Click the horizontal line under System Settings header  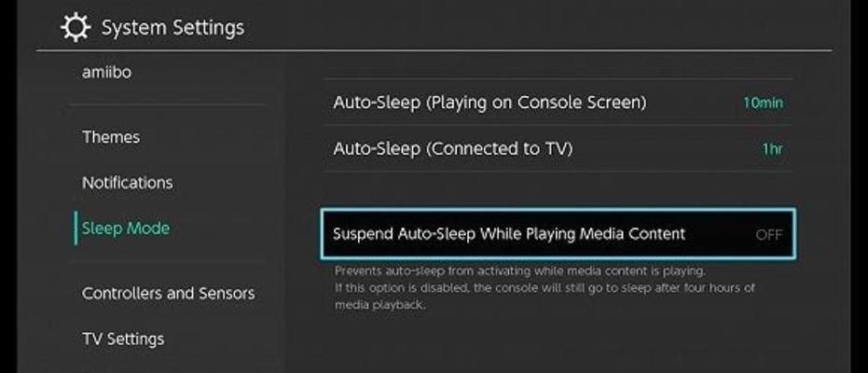pyautogui.click(x=434, y=51)
